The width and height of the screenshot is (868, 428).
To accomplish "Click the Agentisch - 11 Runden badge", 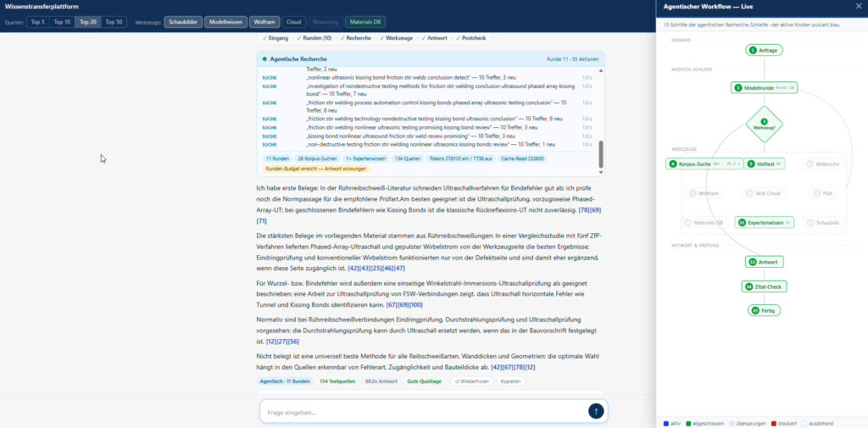I will [285, 381].
